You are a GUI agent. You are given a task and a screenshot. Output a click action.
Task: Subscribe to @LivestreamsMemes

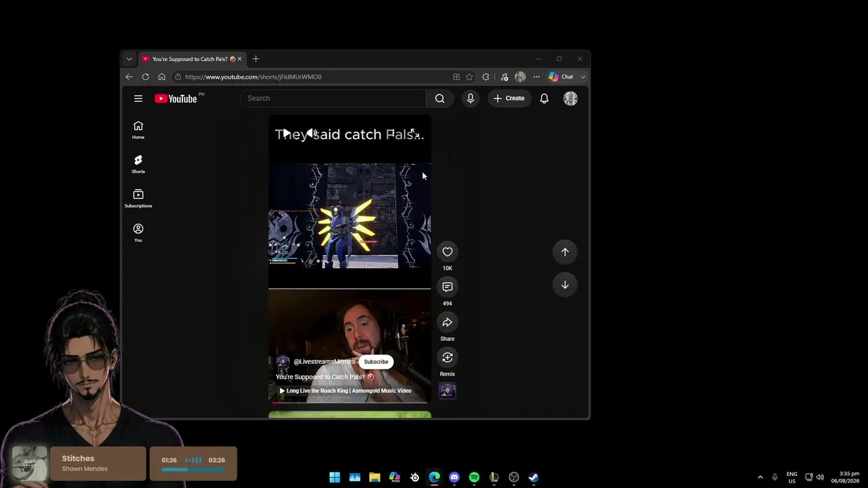376,362
